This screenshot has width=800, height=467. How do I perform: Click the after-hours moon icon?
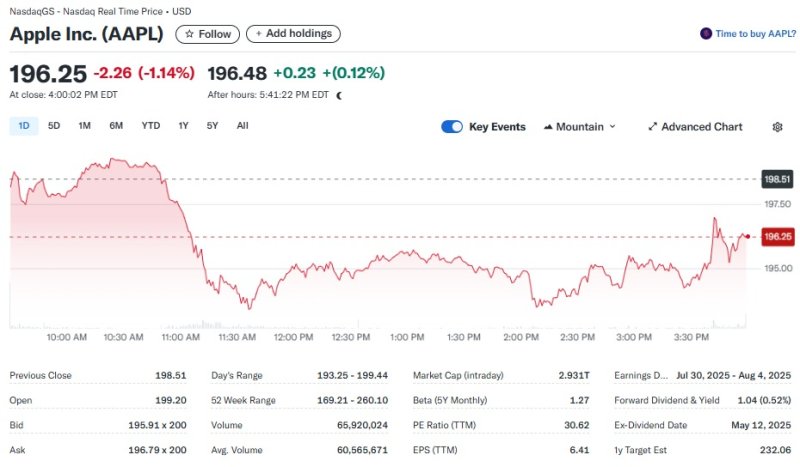click(339, 95)
